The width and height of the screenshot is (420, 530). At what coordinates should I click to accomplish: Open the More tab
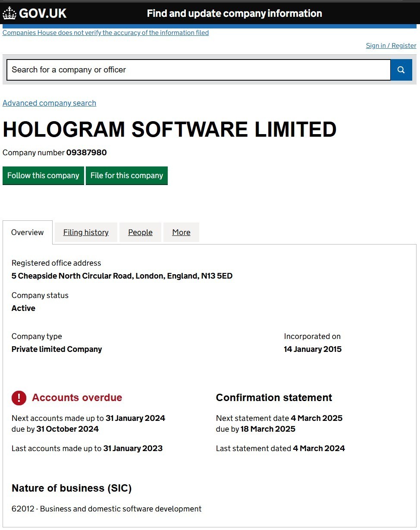181,232
